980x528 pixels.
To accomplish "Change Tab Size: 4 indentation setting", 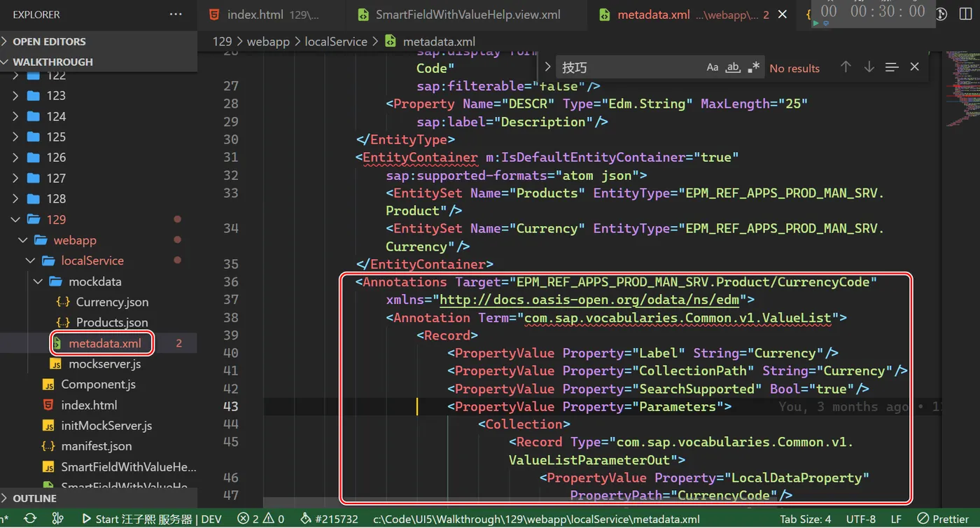I will click(806, 519).
